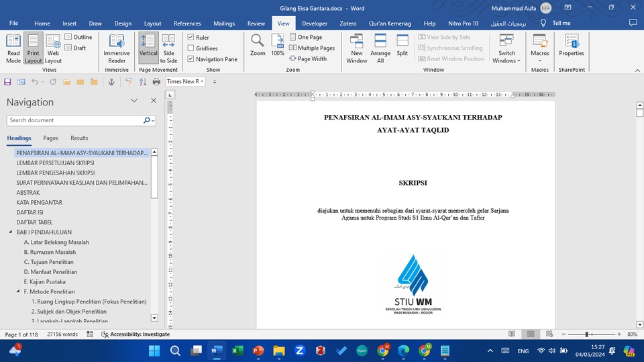Screen dimensions: 644x362
Task: Click the Windows Start button
Action: pos(154,351)
